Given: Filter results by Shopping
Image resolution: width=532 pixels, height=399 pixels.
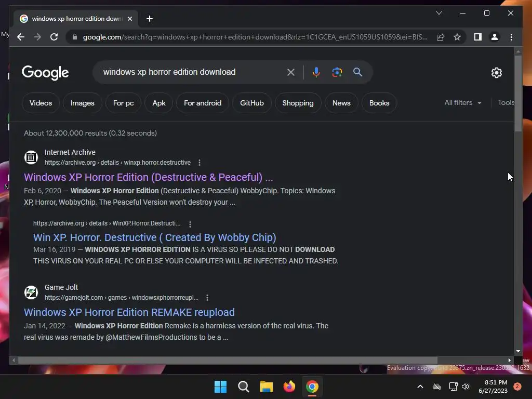Looking at the screenshot, I should tap(298, 103).
